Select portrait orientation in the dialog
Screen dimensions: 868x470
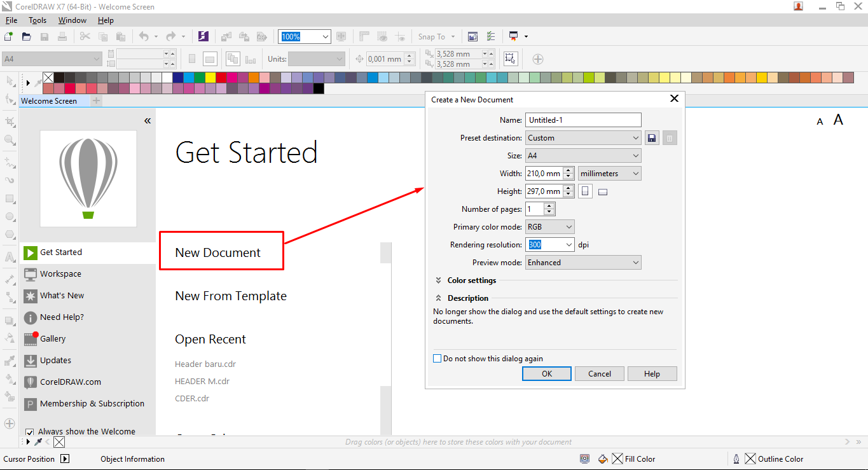click(586, 191)
